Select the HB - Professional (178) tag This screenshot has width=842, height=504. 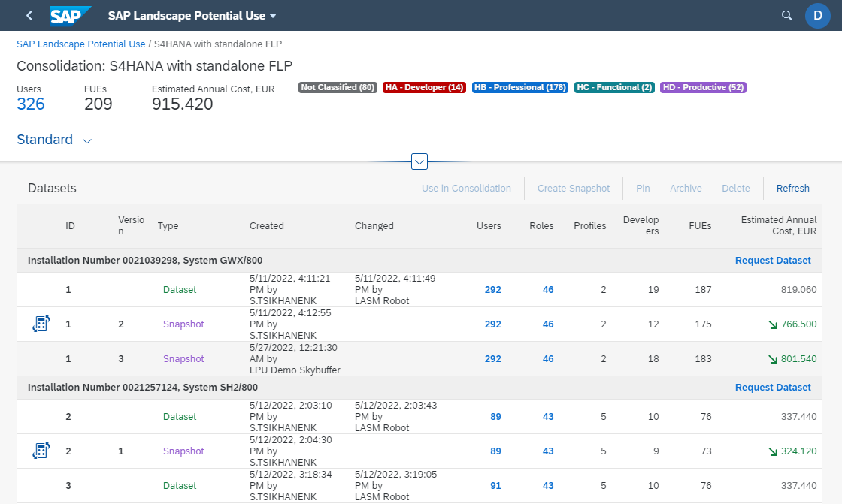coord(519,87)
